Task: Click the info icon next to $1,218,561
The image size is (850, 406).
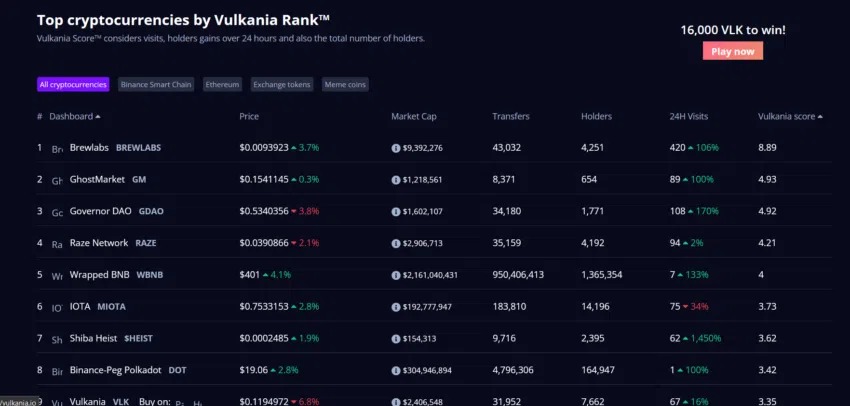Action: 396,180
